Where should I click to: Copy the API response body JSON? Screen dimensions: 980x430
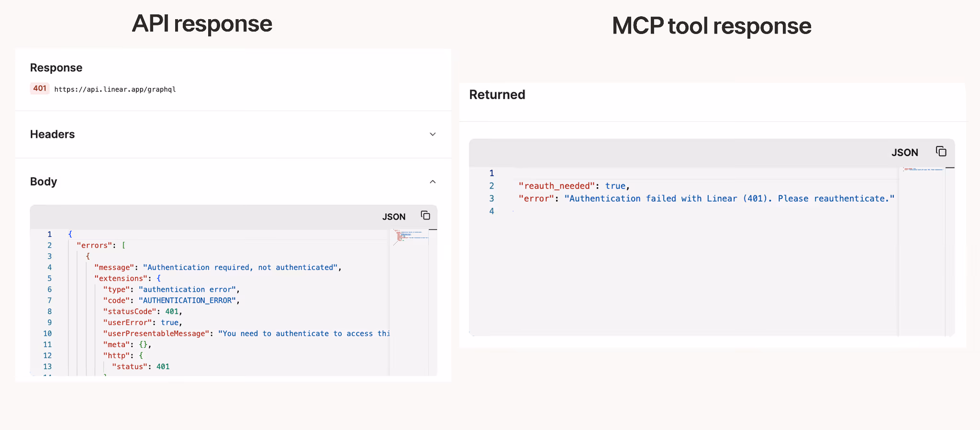point(425,215)
